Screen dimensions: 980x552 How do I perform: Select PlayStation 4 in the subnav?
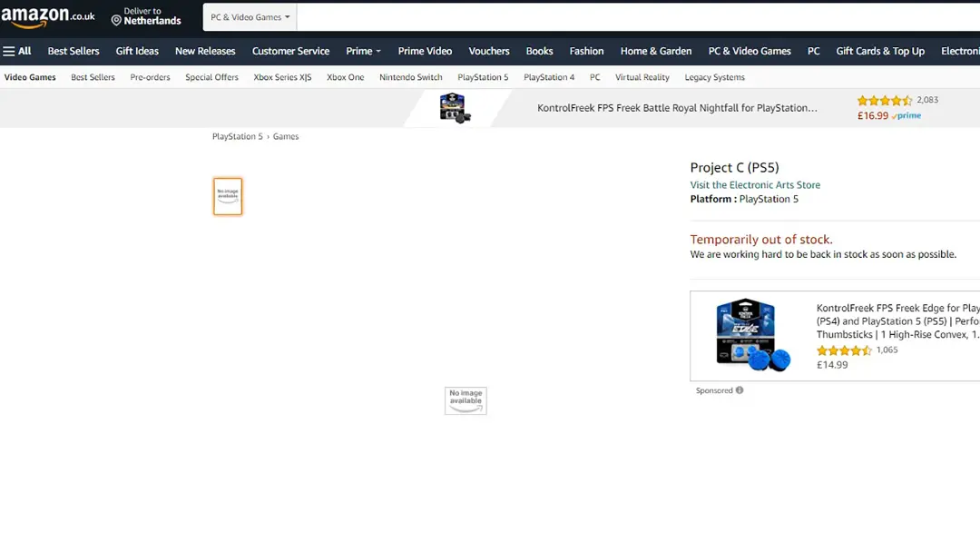coord(549,77)
